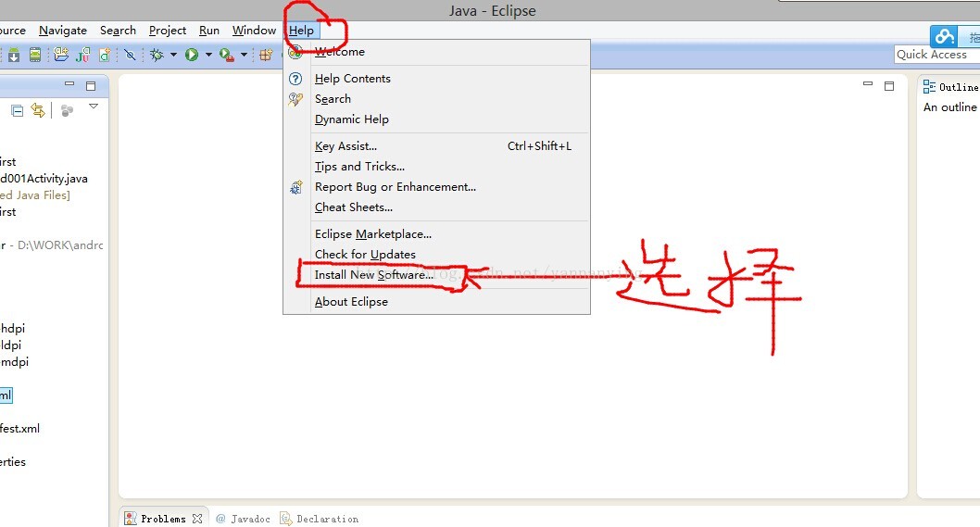
Task: Open the Project menu
Action: [168, 30]
